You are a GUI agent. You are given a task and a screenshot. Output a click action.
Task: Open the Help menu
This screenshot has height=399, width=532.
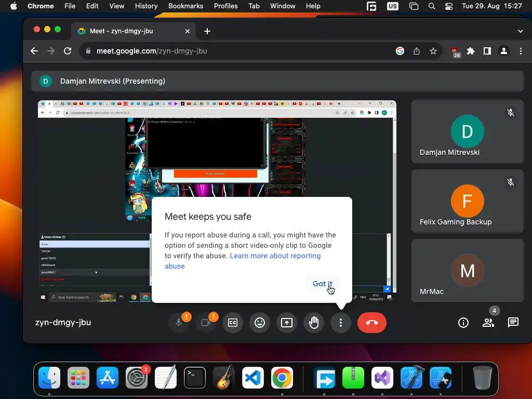(313, 6)
